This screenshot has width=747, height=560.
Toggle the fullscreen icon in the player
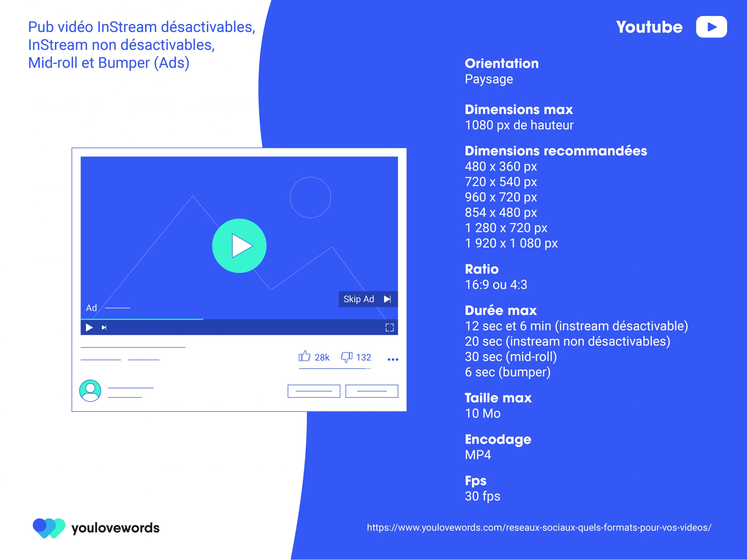[x=390, y=328]
